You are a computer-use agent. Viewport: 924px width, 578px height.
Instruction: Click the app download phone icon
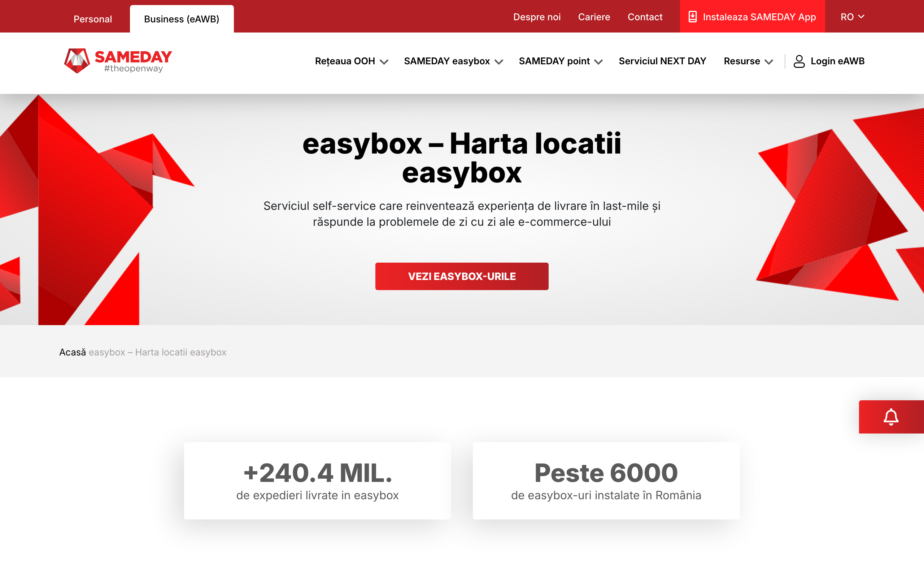pos(693,17)
